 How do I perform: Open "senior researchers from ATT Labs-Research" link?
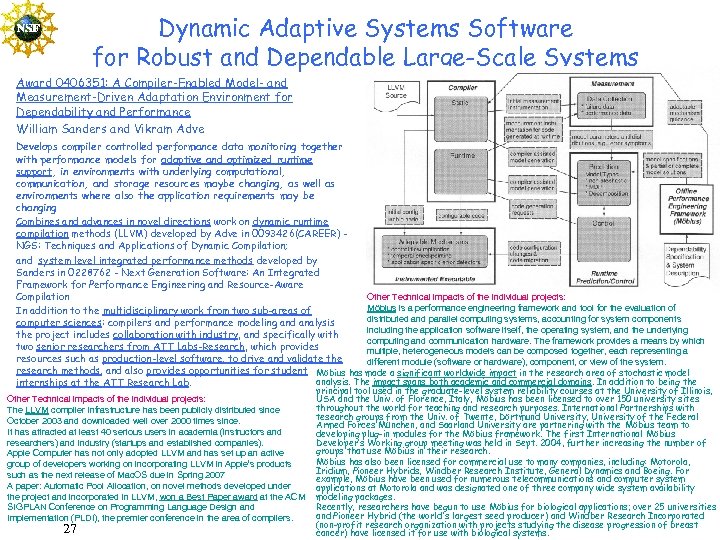141,347
